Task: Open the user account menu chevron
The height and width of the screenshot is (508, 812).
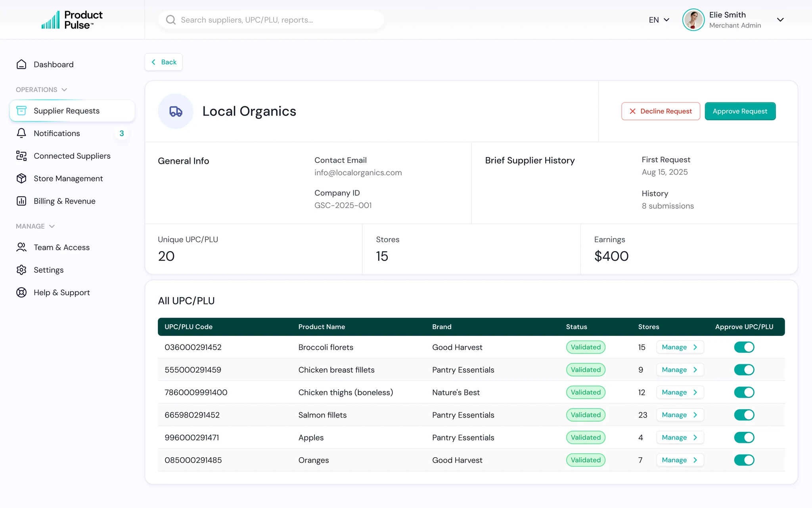Action: pyautogui.click(x=780, y=20)
